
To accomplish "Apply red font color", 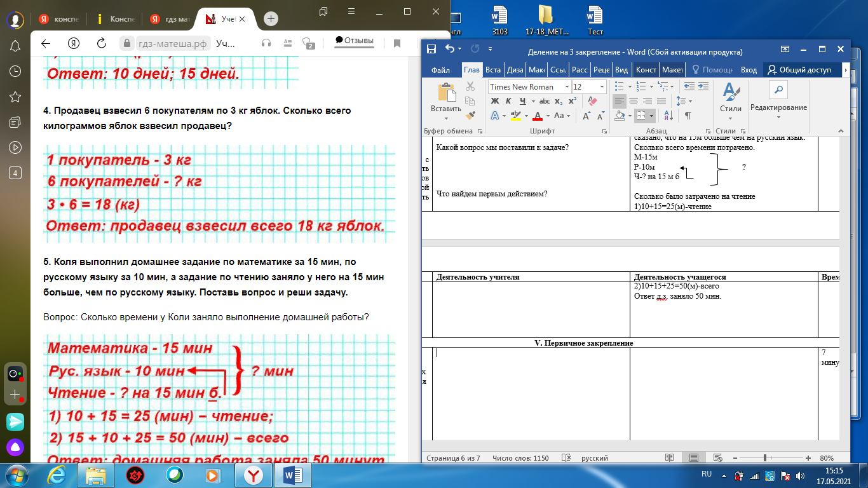I will pyautogui.click(x=537, y=116).
